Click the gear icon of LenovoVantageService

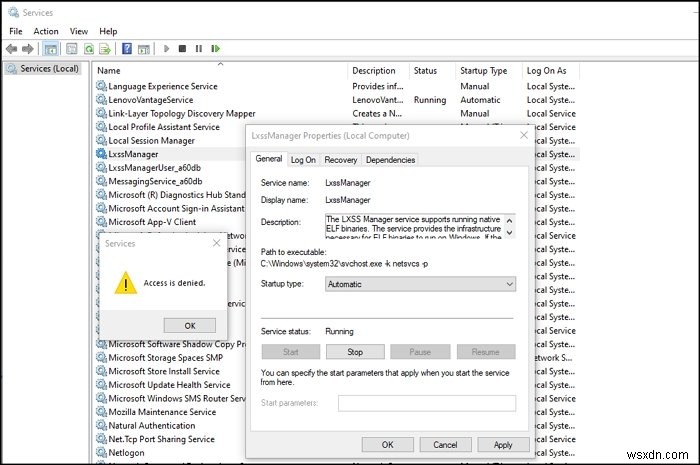pyautogui.click(x=101, y=100)
